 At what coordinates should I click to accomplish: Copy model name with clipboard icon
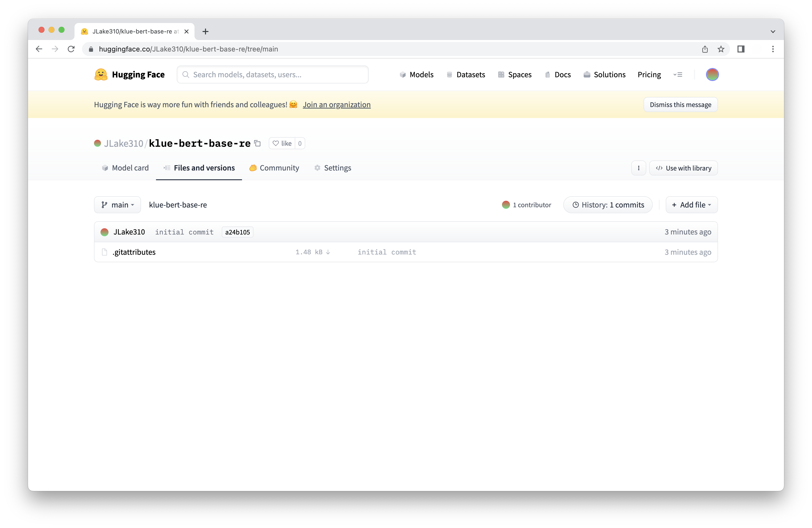(x=257, y=143)
